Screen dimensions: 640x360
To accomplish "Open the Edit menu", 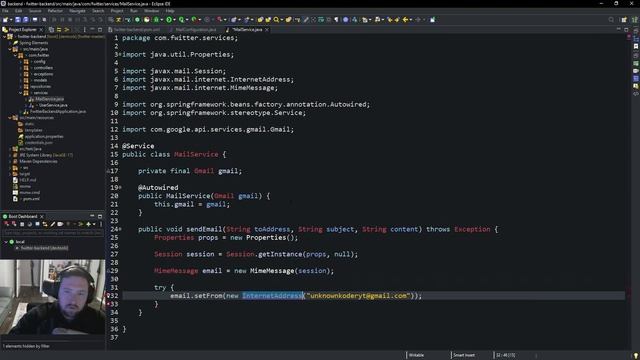I will [19, 11].
